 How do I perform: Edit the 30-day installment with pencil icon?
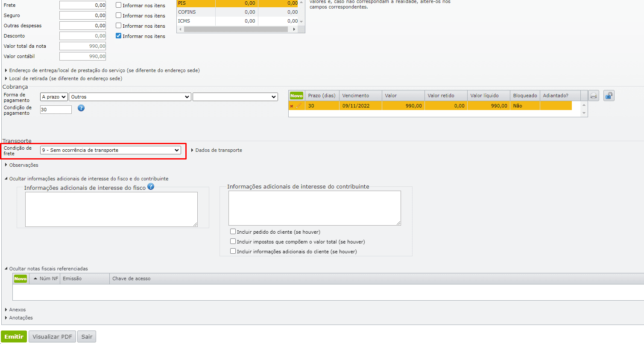[x=299, y=106]
